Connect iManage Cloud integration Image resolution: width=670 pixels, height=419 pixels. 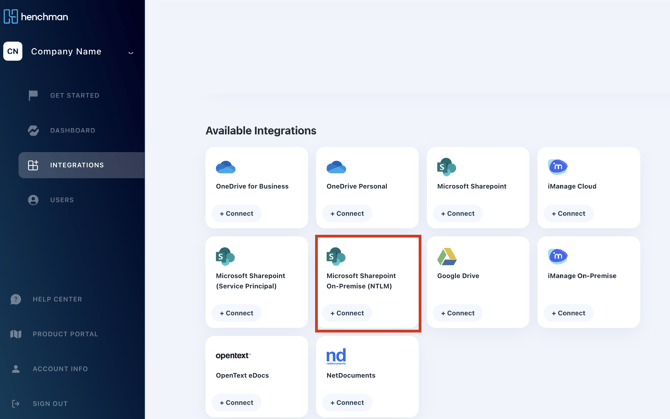coord(568,213)
